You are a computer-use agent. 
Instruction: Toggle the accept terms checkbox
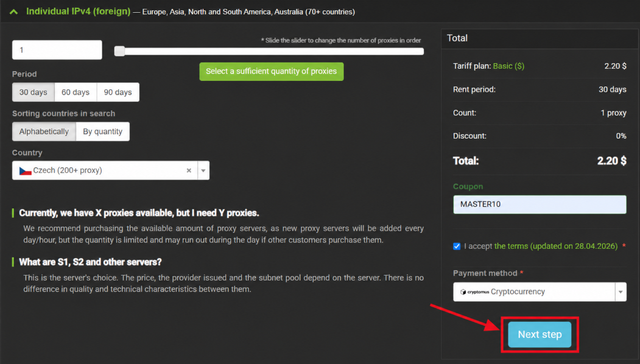click(x=457, y=246)
